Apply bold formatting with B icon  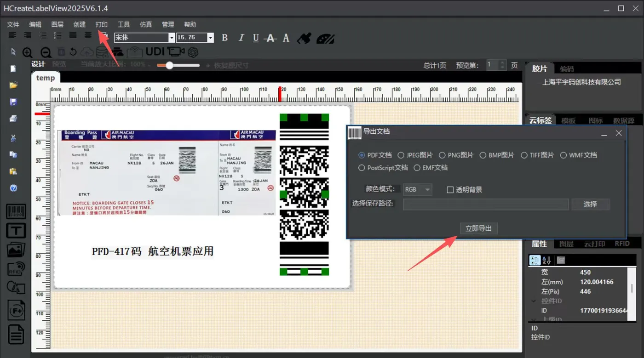[x=224, y=38]
